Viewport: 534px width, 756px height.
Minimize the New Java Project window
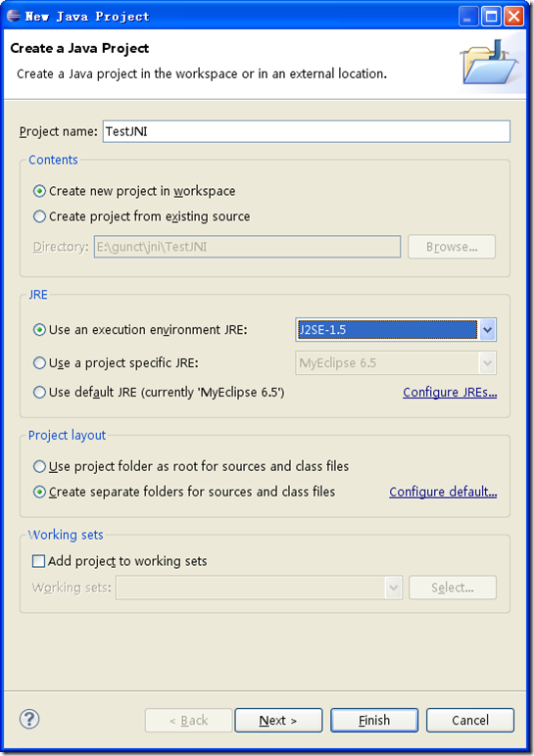pos(468,17)
